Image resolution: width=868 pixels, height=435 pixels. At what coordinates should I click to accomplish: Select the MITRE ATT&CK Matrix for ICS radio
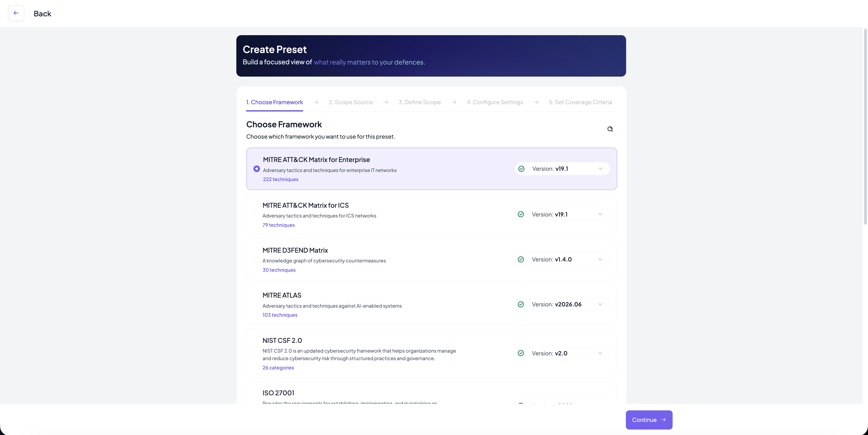pos(256,214)
